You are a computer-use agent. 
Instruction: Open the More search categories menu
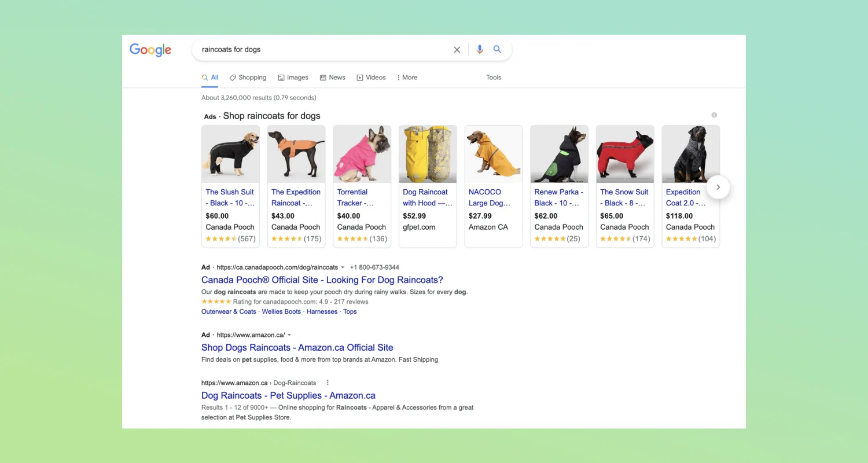407,77
